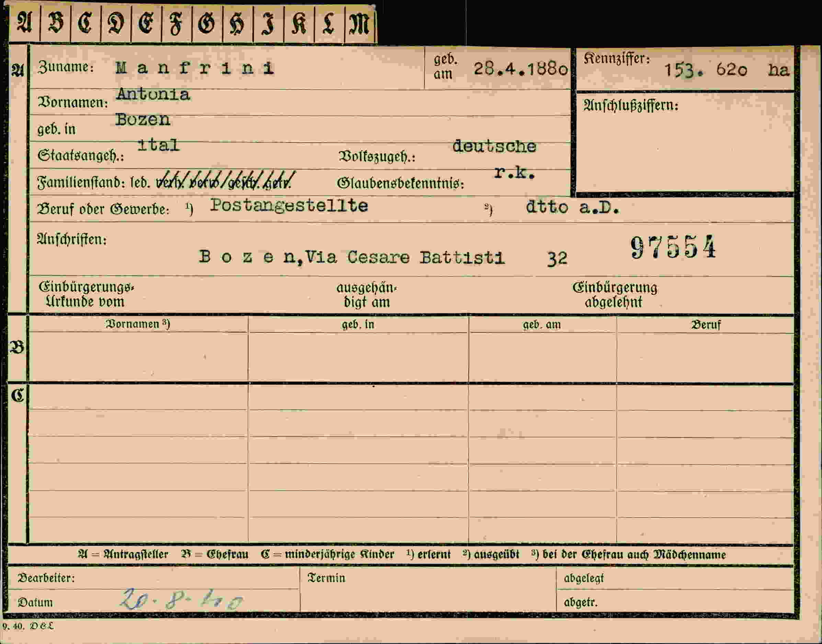The width and height of the screenshot is (822, 644).
Task: Click the 'Glaubensbekenntnis:' label
Action: point(400,183)
